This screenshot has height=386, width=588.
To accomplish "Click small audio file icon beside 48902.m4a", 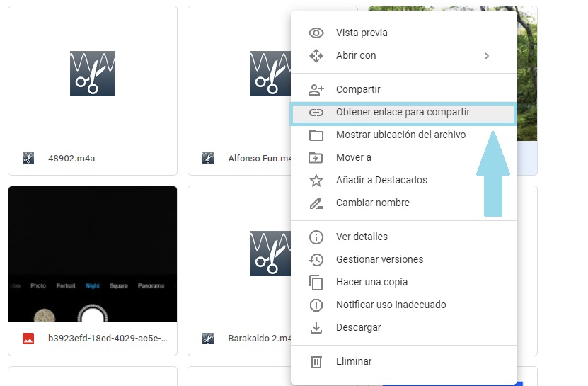I will (x=28, y=158).
